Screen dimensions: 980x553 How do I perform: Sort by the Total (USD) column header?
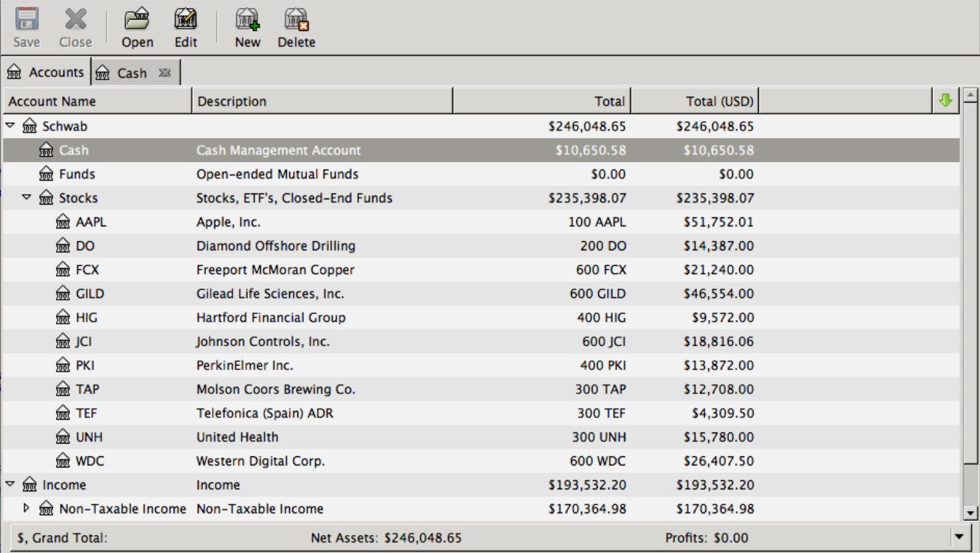[695, 101]
